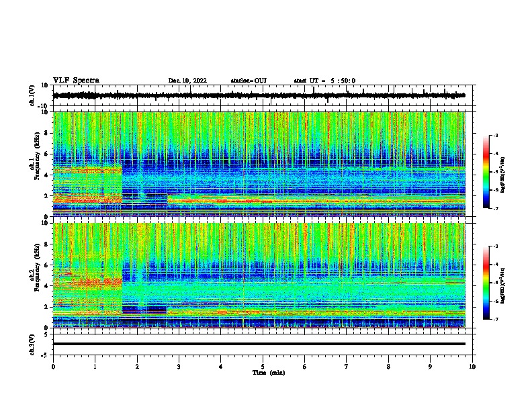
Task: Click the "ch.1(V)" waveform axis label
Action: [x=32, y=95]
